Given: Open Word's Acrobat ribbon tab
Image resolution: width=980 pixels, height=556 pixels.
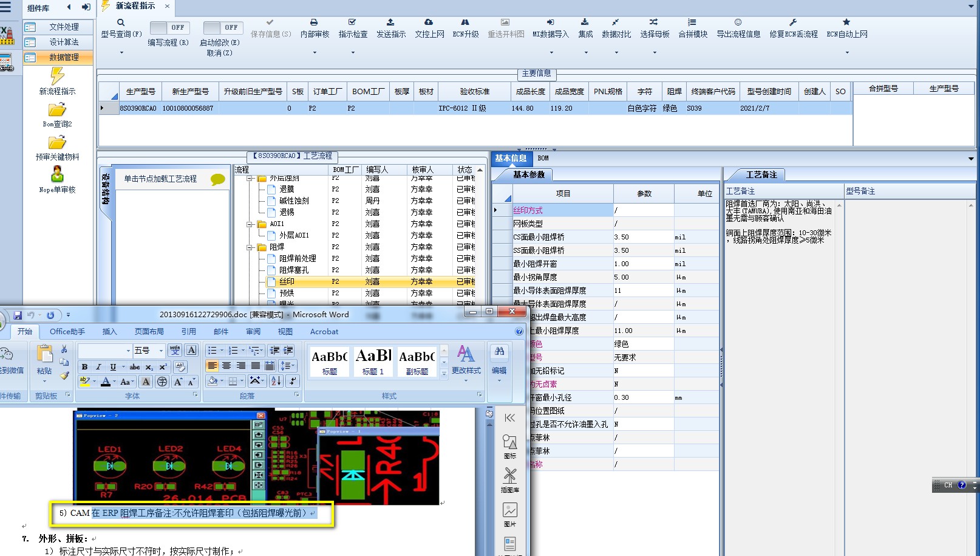Looking at the screenshot, I should click(x=324, y=332).
